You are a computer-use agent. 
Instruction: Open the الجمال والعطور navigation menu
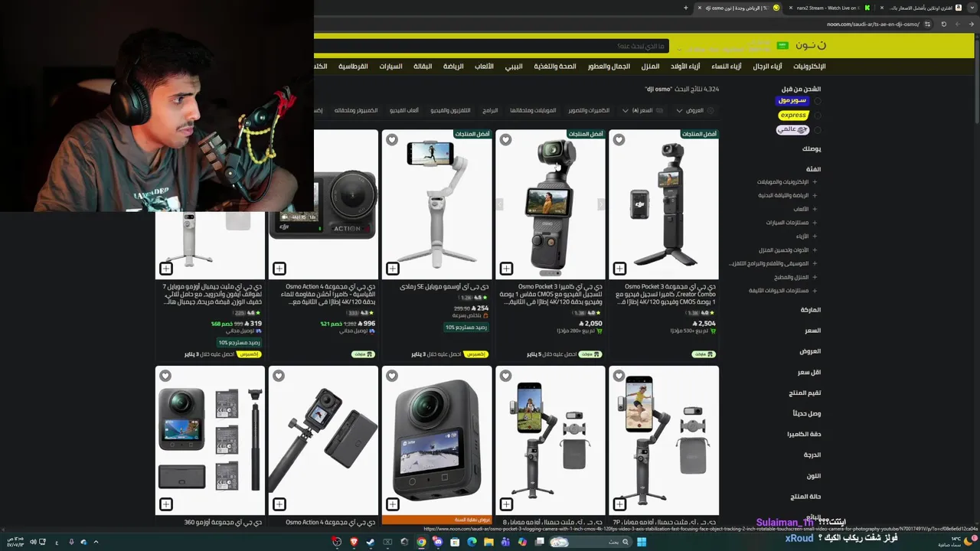[x=609, y=67]
